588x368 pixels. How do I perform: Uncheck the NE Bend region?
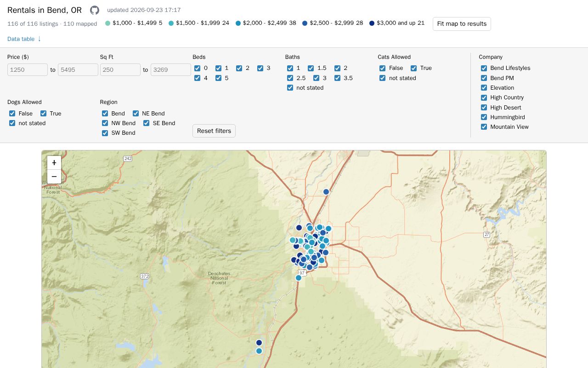(136, 114)
